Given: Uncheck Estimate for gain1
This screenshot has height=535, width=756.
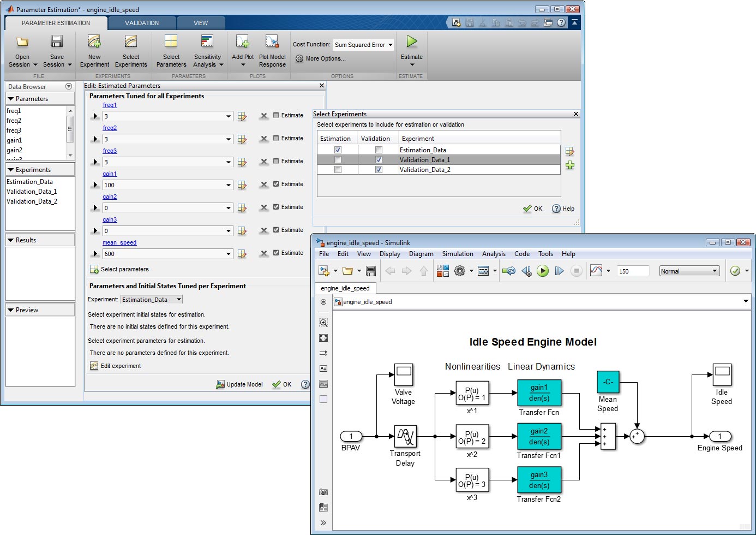Looking at the screenshot, I should click(276, 184).
